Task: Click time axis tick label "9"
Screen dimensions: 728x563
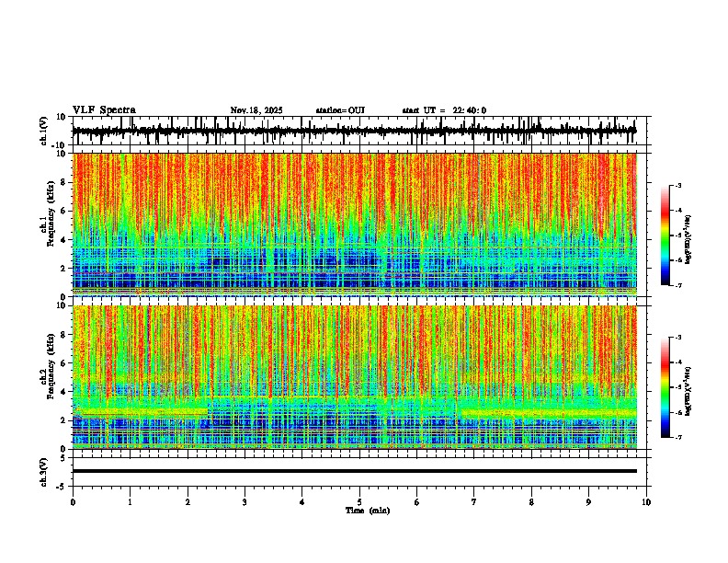Action: tap(588, 502)
